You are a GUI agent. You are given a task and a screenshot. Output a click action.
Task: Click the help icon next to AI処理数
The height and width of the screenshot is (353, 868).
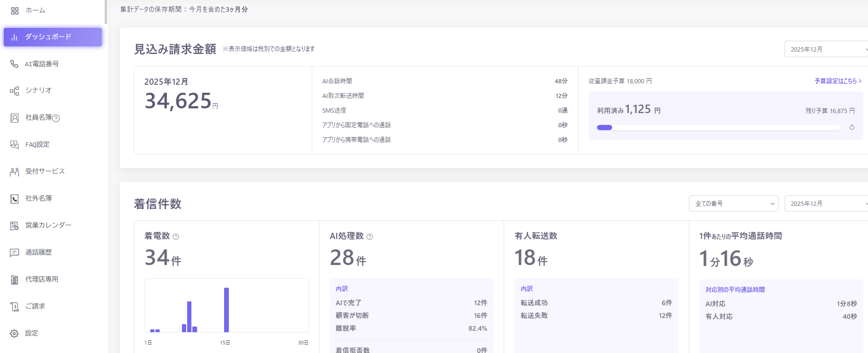(370, 237)
